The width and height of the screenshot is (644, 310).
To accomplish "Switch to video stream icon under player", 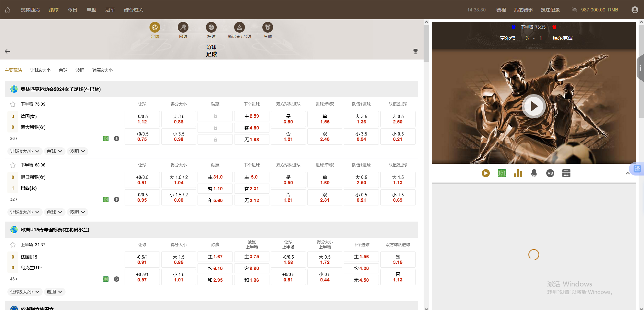I will click(x=486, y=173).
